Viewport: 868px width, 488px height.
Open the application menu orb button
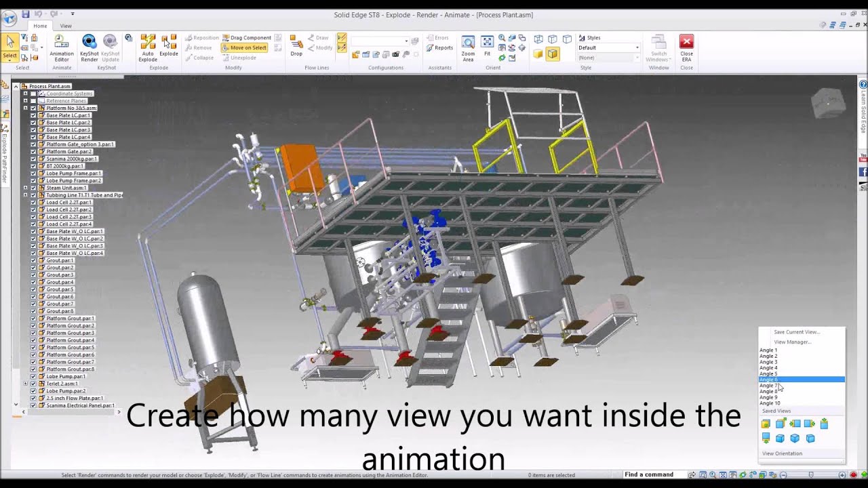point(9,18)
